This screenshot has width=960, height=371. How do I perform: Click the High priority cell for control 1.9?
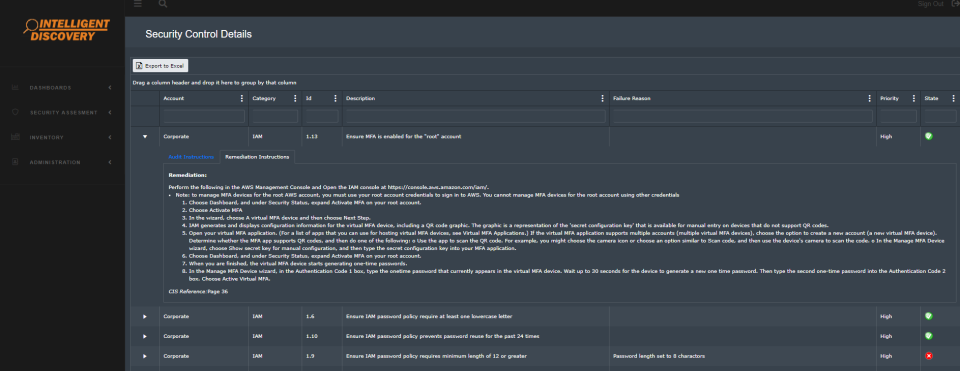pyautogui.click(x=886, y=356)
